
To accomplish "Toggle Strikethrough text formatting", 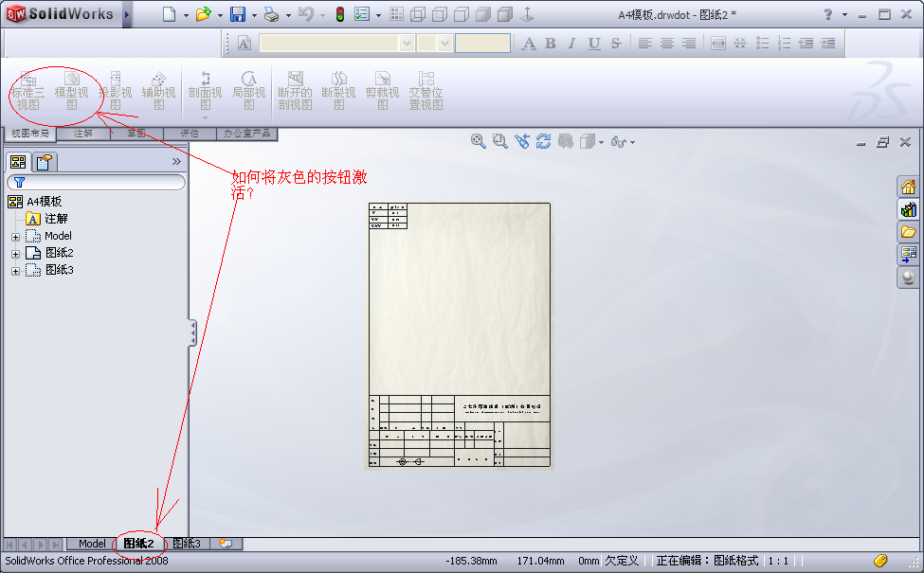I will click(x=616, y=43).
